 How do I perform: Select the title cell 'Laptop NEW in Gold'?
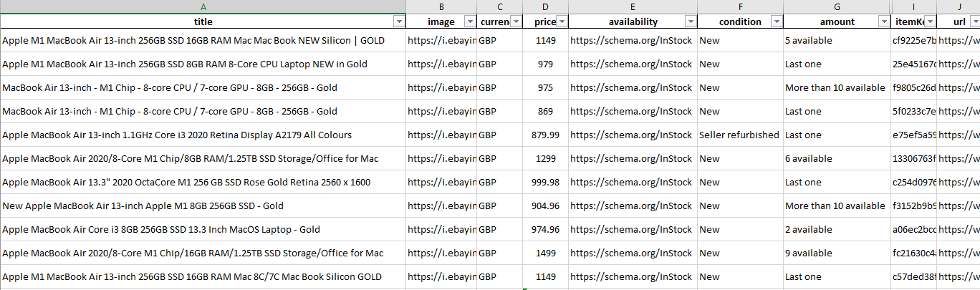203,64
